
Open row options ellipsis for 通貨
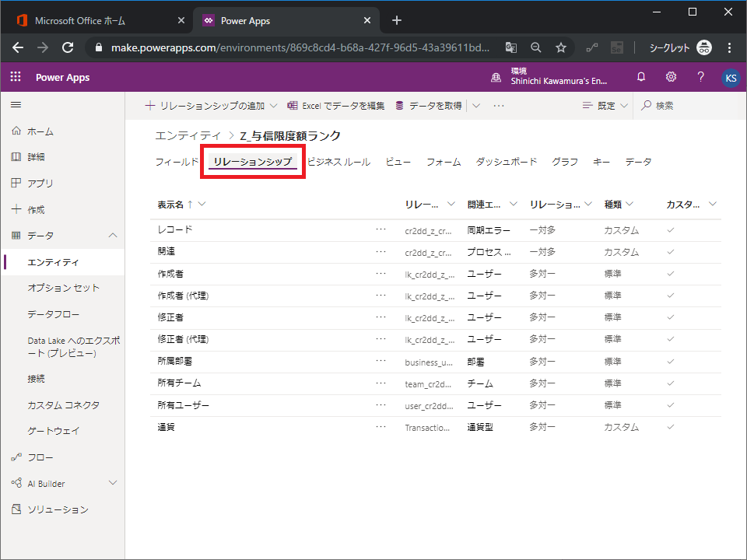[x=381, y=427]
